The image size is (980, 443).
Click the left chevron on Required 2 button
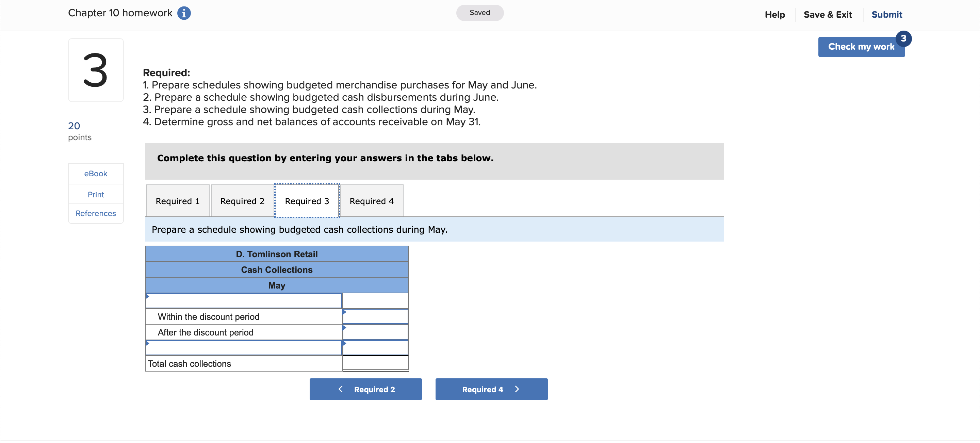pyautogui.click(x=341, y=389)
